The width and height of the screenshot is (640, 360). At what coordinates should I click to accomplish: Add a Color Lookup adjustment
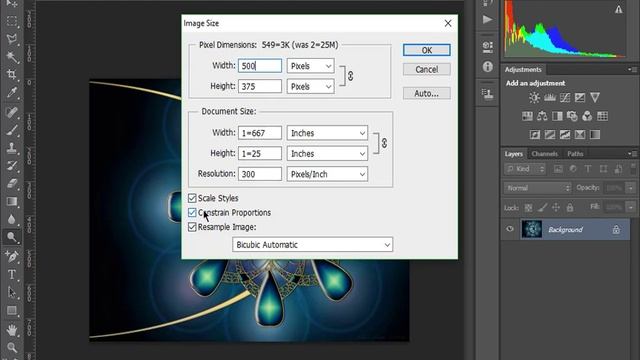pyautogui.click(x=602, y=116)
